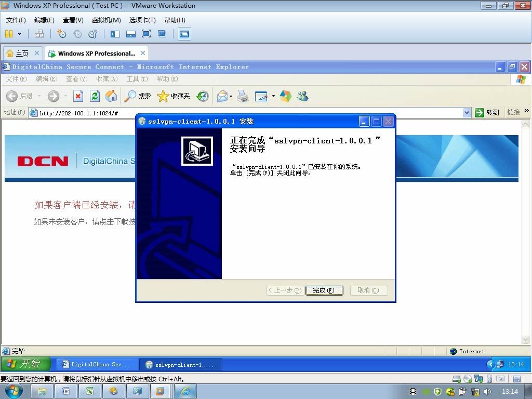This screenshot has width=532, height=399.
Task: Click the host volume speaker tray icon
Action: 488,392
